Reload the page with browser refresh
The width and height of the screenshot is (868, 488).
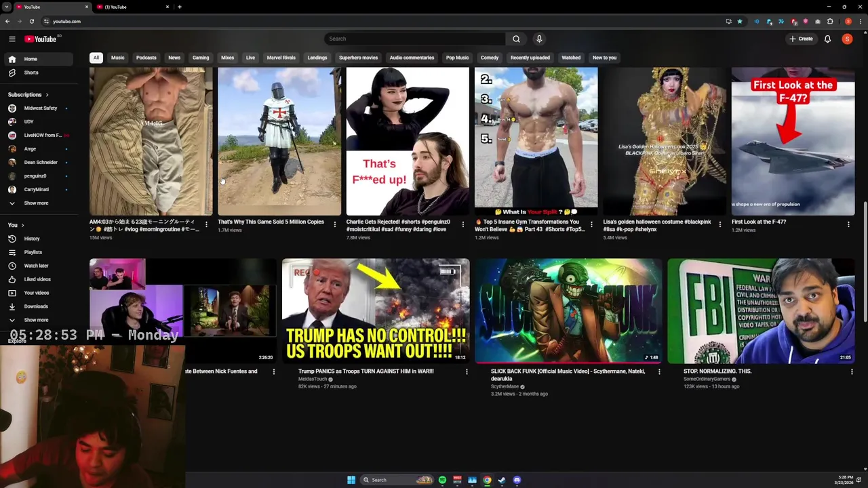(x=31, y=21)
